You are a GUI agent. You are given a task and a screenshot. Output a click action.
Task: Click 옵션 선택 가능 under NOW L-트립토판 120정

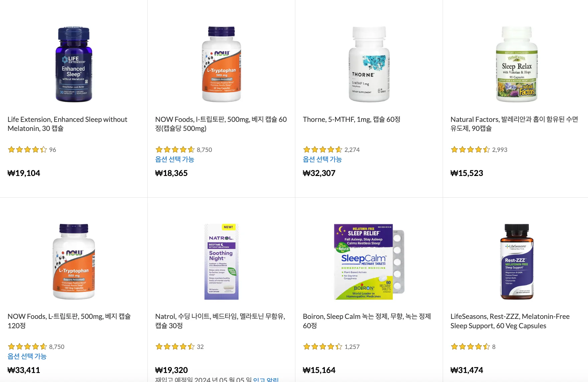coord(27,356)
